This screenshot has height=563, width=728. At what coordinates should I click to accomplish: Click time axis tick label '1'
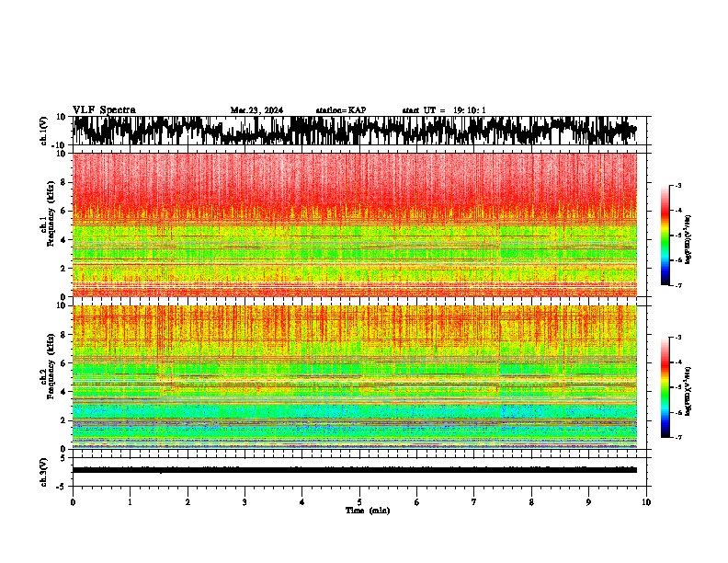point(130,502)
